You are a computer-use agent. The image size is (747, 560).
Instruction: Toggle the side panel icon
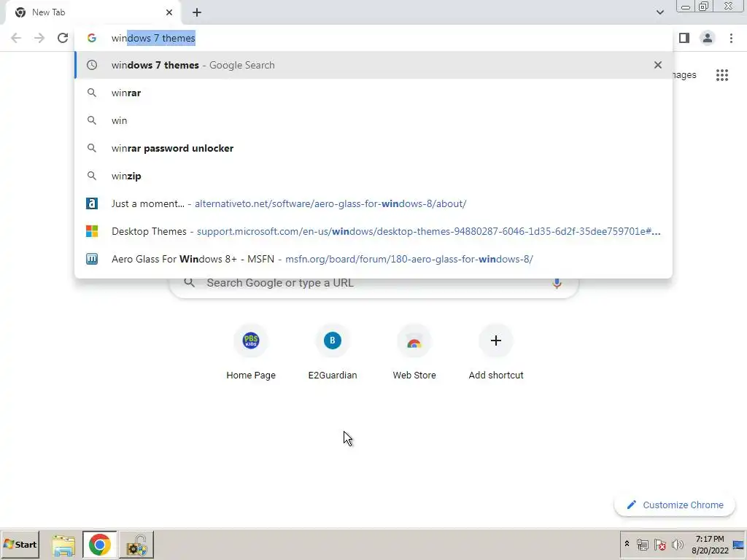pyautogui.click(x=684, y=38)
